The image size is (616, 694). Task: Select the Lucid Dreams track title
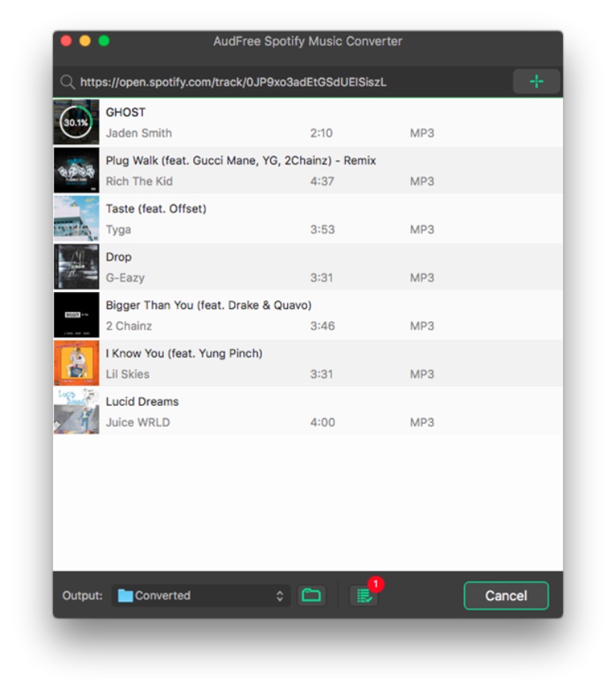click(x=142, y=401)
